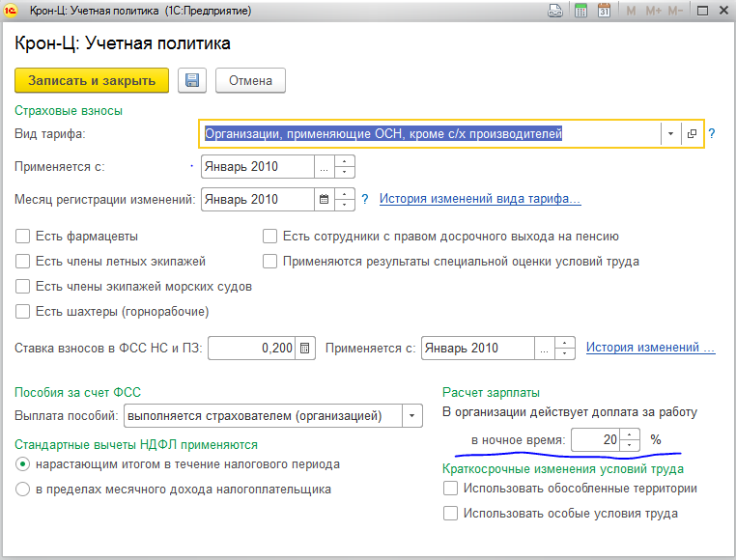Screen dimensions: 736x560
Task: Click FSS NS и ПЗ rate value field
Action: 251,349
